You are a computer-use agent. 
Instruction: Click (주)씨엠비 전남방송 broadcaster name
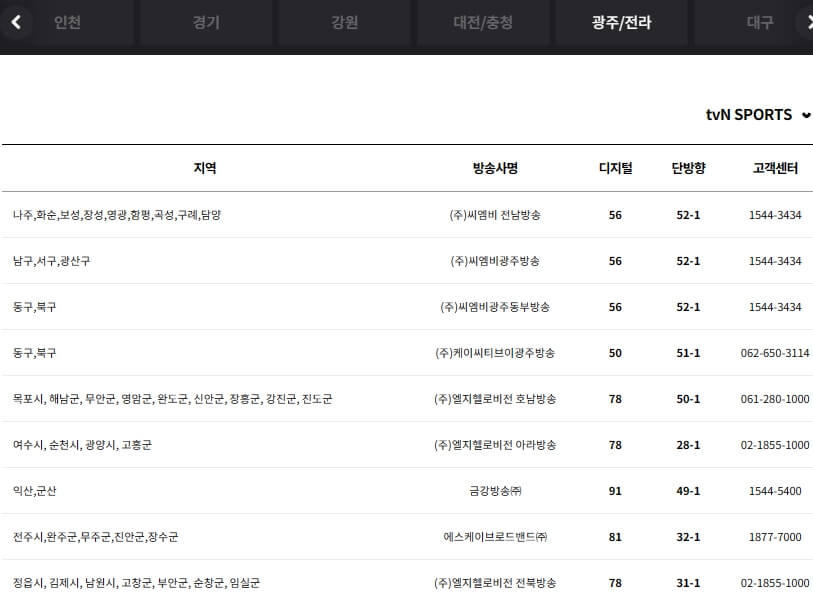495,215
